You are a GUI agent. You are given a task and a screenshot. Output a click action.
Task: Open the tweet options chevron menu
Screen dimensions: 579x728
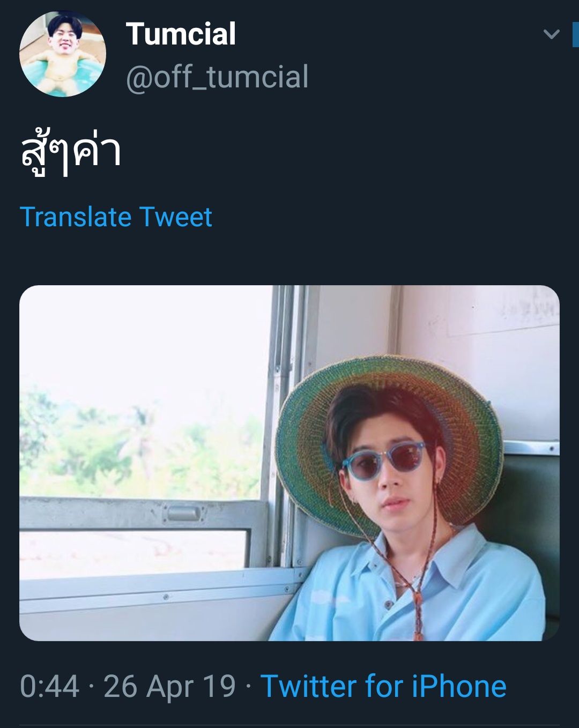(551, 34)
